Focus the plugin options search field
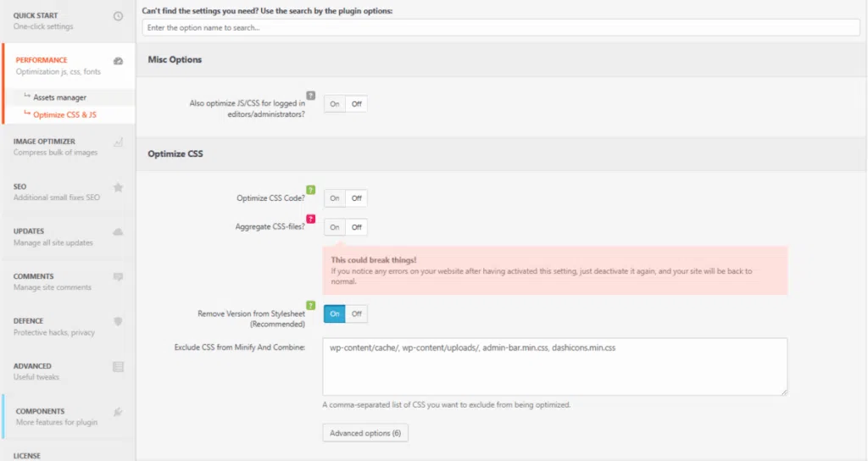 pos(501,28)
